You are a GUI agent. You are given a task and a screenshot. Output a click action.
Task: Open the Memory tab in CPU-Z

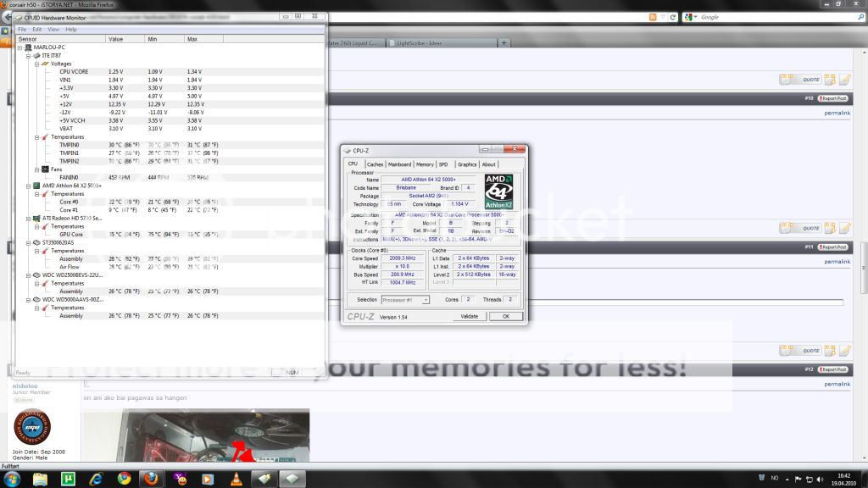pos(425,164)
